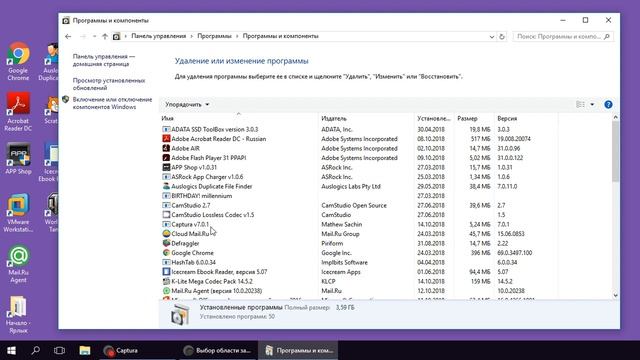This screenshot has height=360, width=640.
Task: Open Acrobat Reader DC desktop shortcut
Action: (x=18, y=111)
